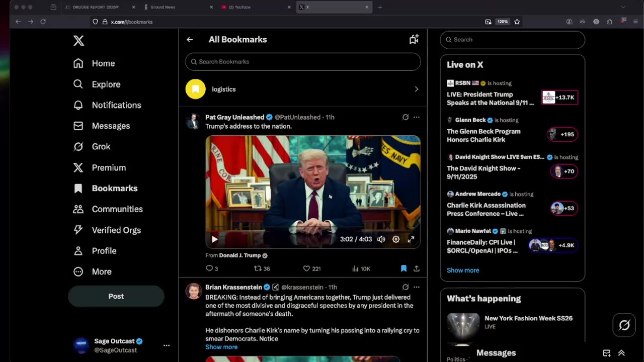Screen dimensions: 644x362
Task: Switch to DRUDGE REPORT tab
Action: click(x=101, y=7)
